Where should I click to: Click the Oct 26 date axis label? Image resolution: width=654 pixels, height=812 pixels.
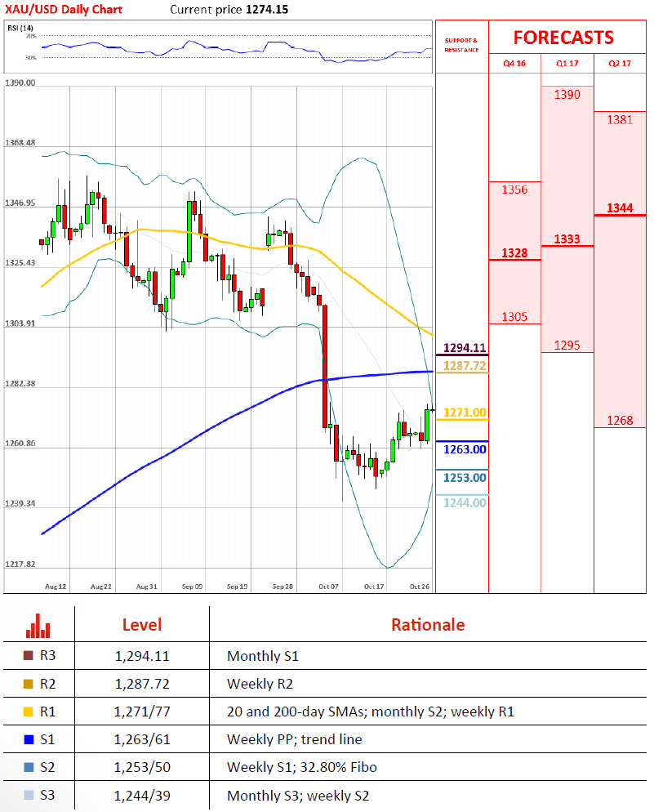(420, 587)
